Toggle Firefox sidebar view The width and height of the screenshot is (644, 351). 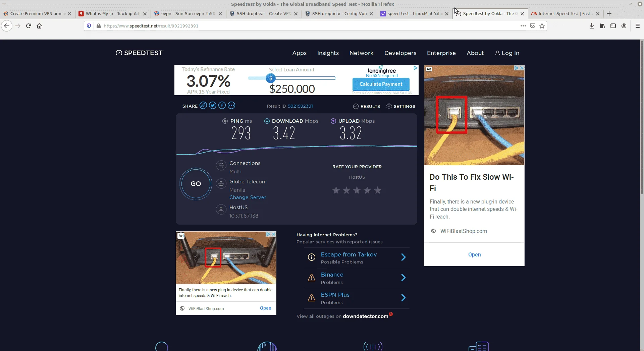(x=613, y=26)
